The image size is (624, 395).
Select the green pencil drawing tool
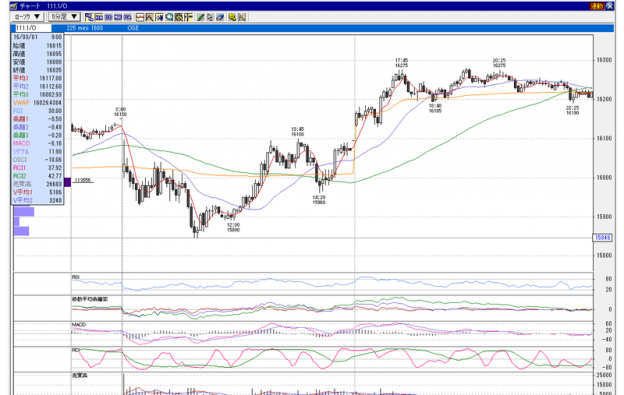[200, 17]
